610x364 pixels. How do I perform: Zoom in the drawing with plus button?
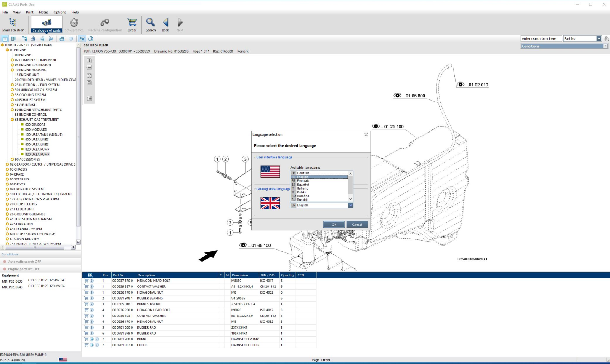[89, 61]
